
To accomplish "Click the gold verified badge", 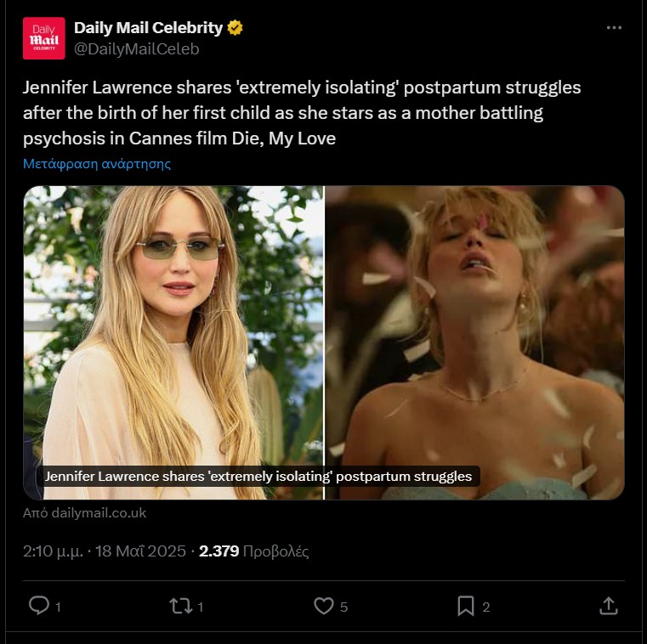I will (236, 28).
